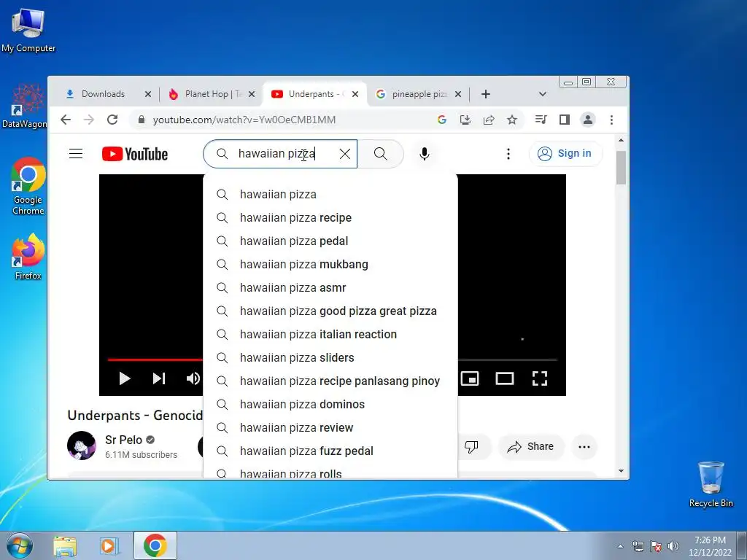Viewport: 747px width, 560px height.
Task: Open File Explorer from taskbar
Action: [65, 545]
